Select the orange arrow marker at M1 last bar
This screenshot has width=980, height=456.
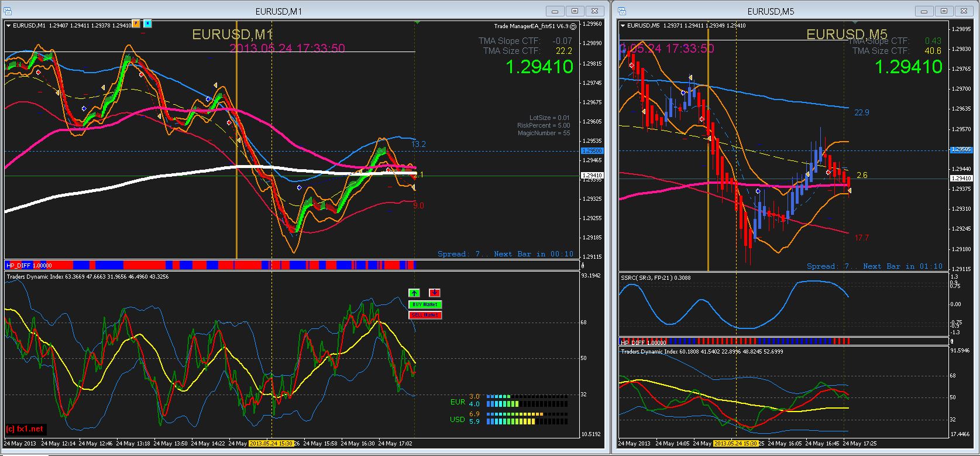tap(413, 187)
